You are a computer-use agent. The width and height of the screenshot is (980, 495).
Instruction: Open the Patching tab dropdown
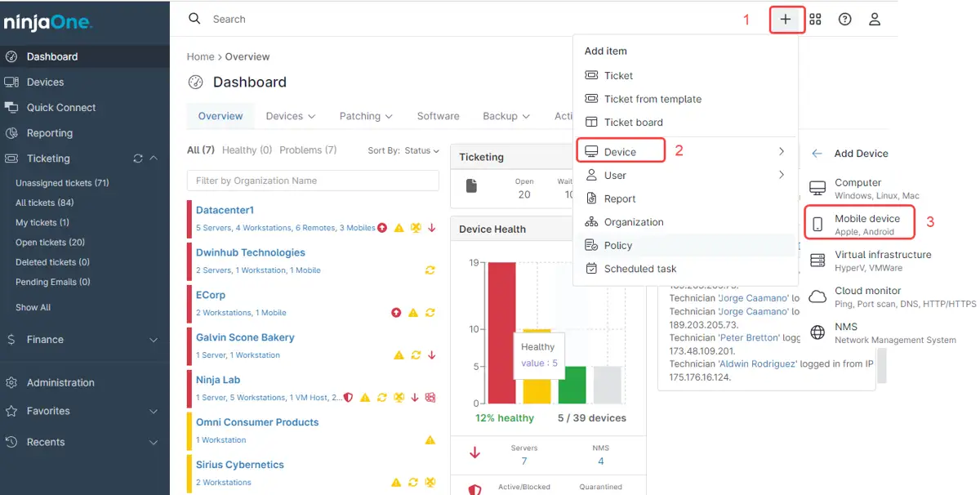[x=366, y=116]
